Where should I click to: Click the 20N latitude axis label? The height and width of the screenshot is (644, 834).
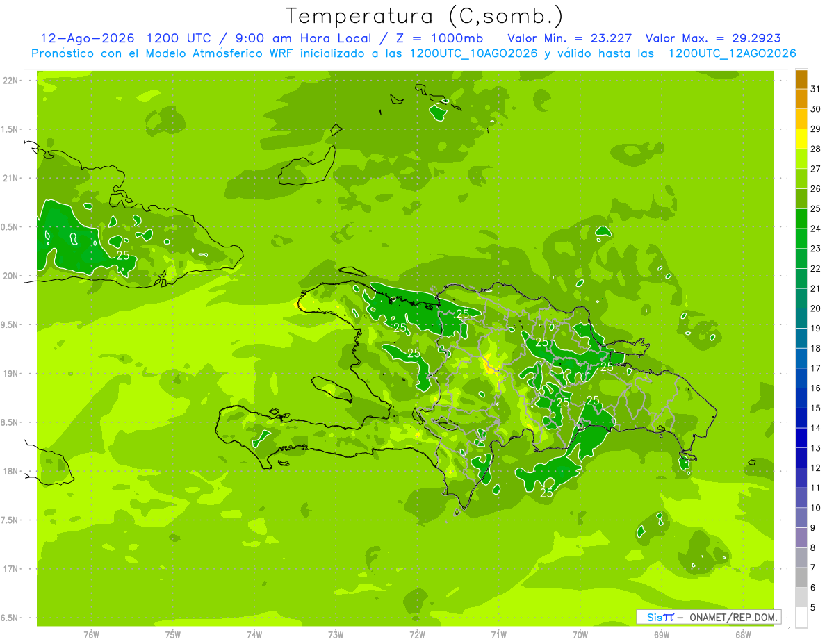point(10,276)
